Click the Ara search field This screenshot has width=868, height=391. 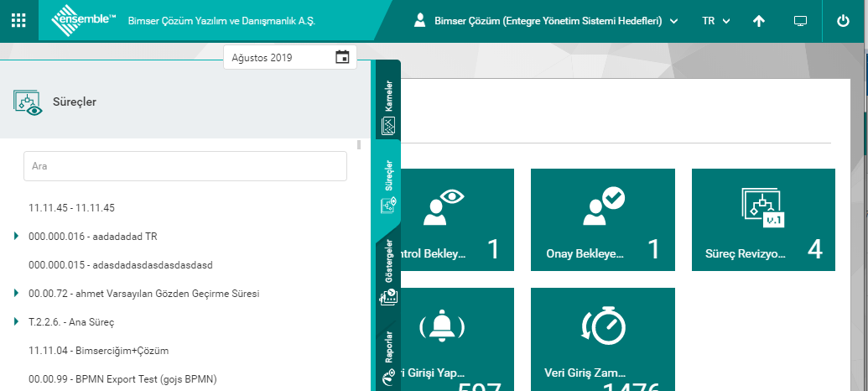tap(185, 166)
